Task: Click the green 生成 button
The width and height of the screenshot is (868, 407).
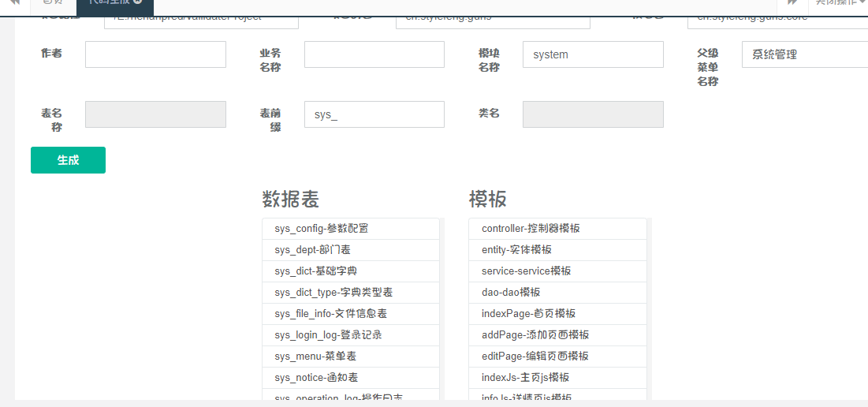Action: pyautogui.click(x=68, y=160)
